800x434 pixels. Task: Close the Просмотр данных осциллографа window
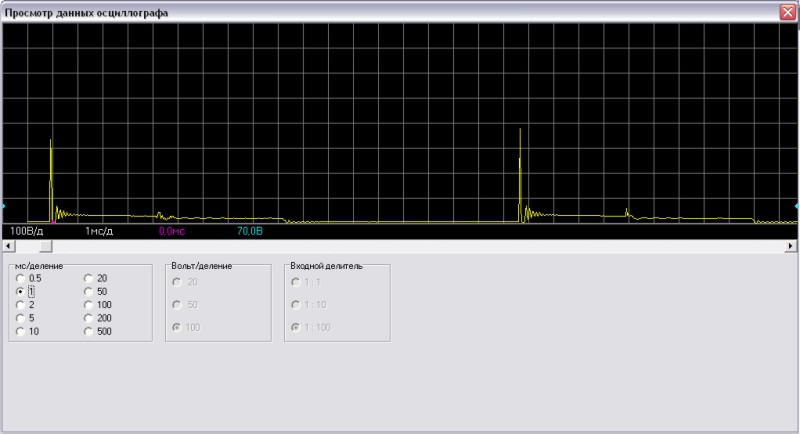[788, 13]
